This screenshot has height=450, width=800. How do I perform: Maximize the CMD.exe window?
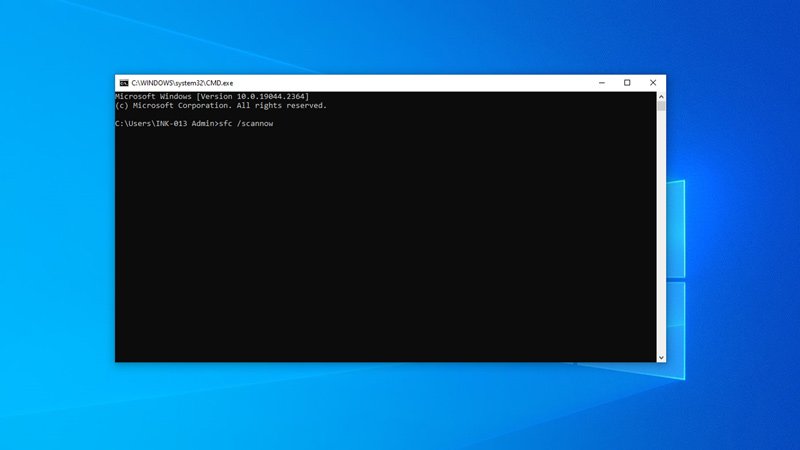(x=627, y=83)
